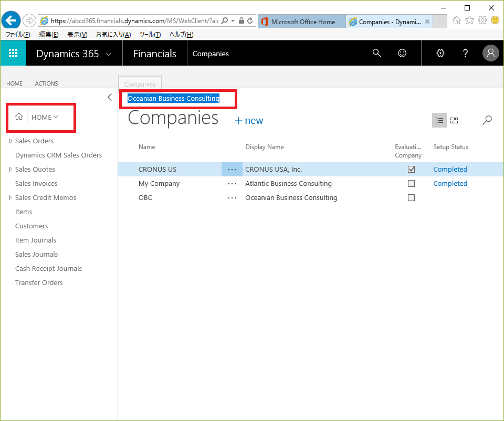Open the 編集(E) menu
The width and height of the screenshot is (504, 421).
[48, 35]
